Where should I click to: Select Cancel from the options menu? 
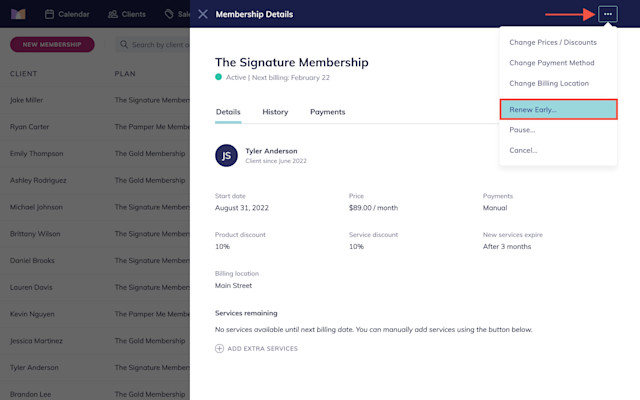coord(523,150)
